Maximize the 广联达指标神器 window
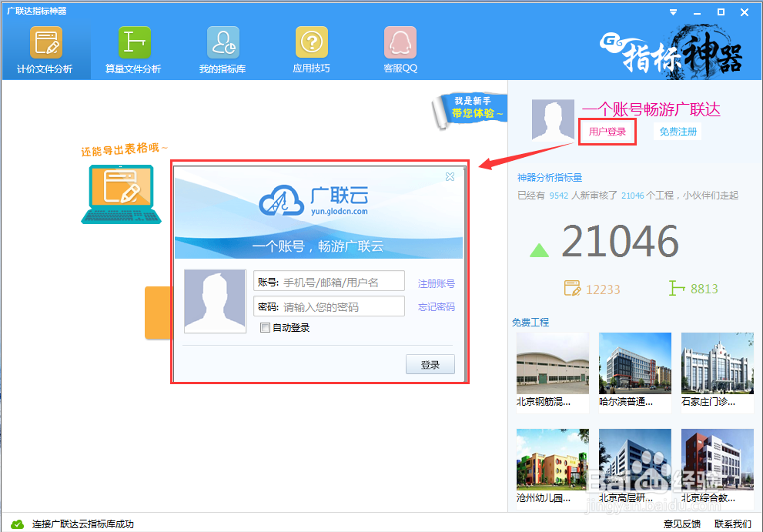 pos(721,12)
